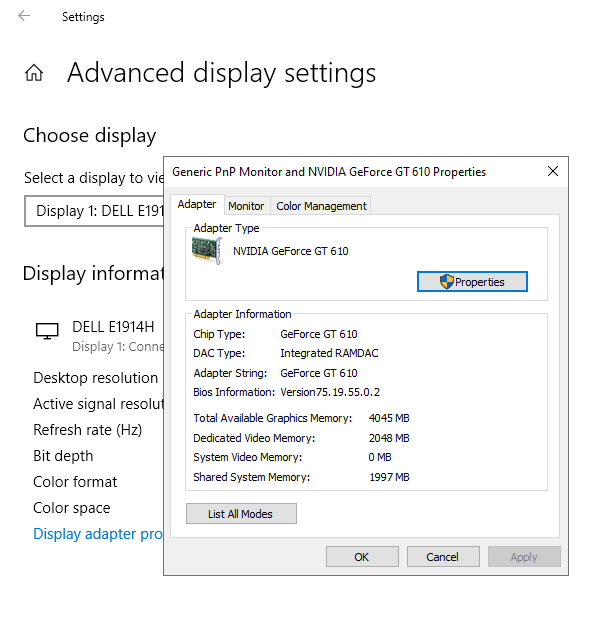Click the Color format label
The image size is (603, 633).
75,482
